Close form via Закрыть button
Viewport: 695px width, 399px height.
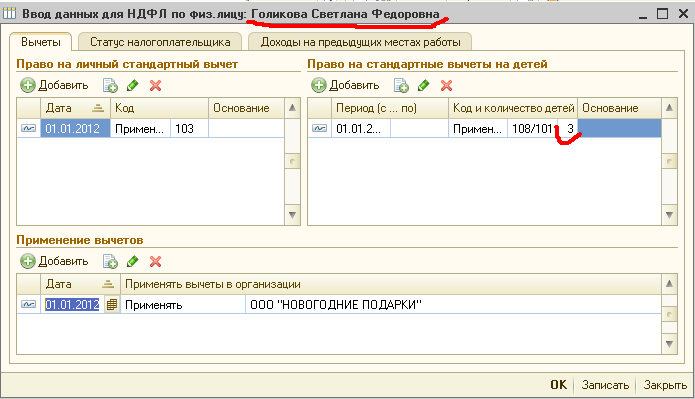(x=665, y=385)
